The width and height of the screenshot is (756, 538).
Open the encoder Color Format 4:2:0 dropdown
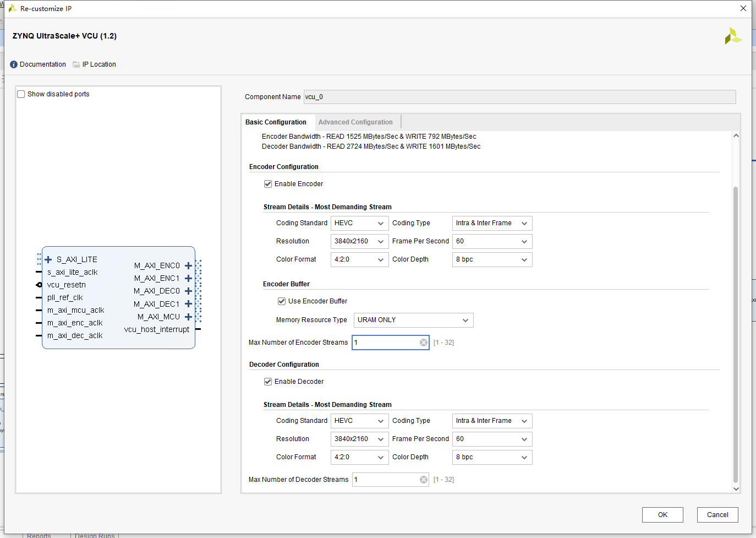tap(360, 259)
